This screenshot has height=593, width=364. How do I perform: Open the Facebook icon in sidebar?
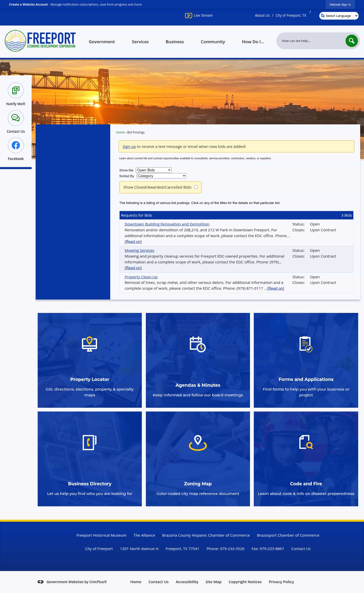[x=16, y=145]
